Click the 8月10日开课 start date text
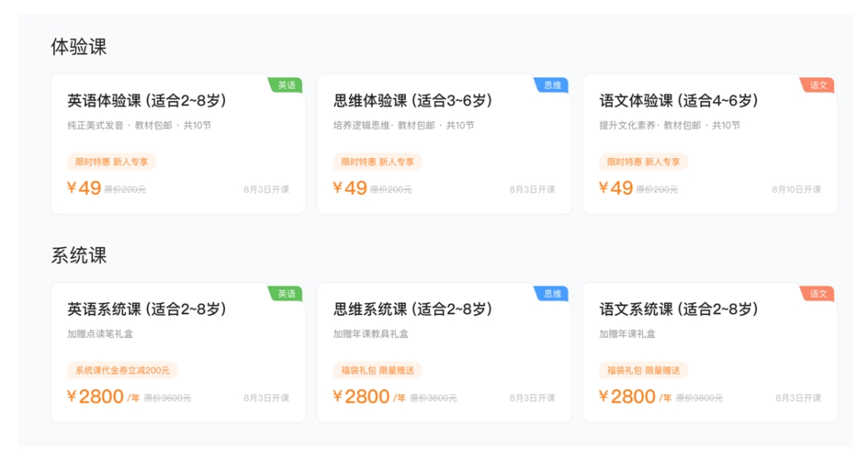This screenshot has width=868, height=461. click(x=796, y=190)
